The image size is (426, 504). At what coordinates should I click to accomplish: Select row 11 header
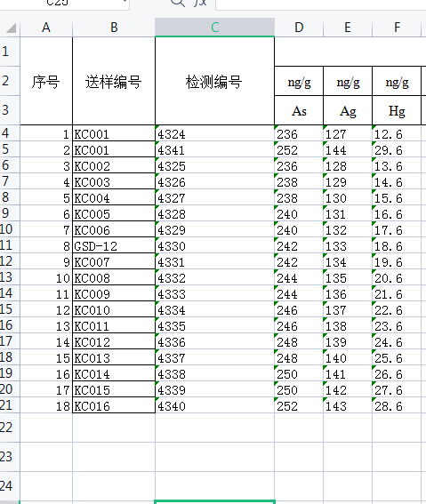(10, 245)
